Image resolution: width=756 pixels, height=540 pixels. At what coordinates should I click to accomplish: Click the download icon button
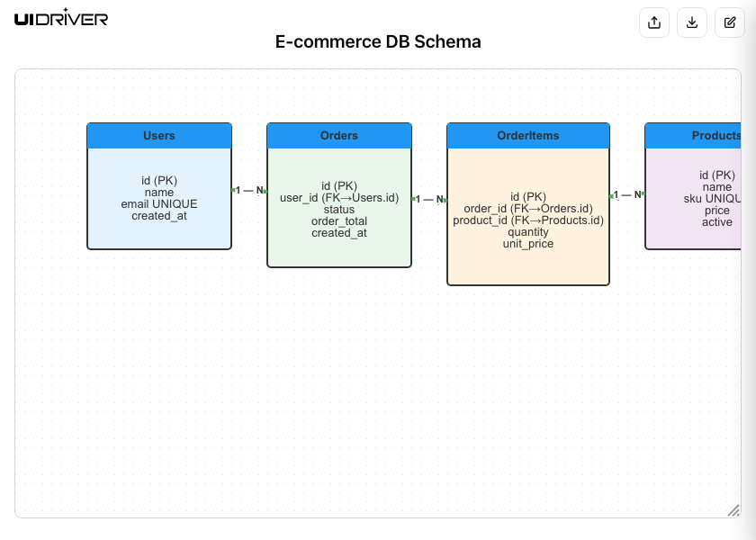click(692, 22)
